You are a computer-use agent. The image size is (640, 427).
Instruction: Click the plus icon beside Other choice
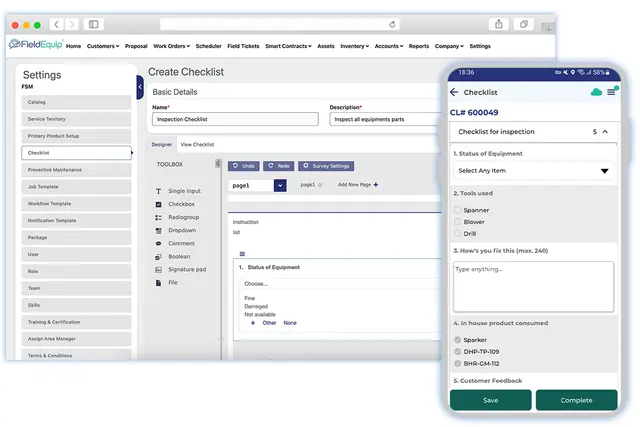click(253, 323)
